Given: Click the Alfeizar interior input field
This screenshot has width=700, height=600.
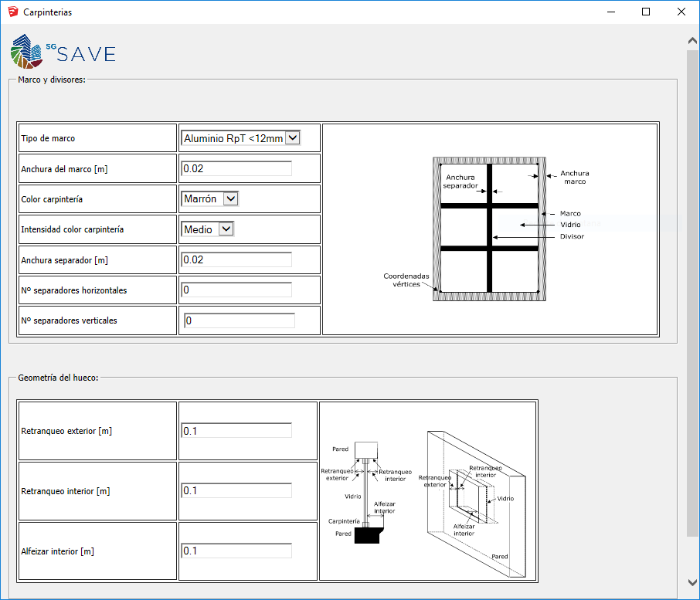Looking at the screenshot, I should pyautogui.click(x=236, y=551).
